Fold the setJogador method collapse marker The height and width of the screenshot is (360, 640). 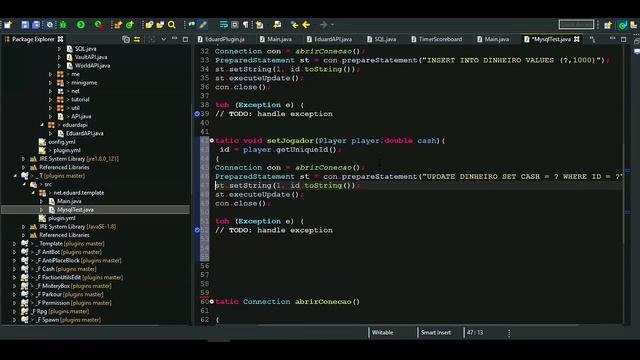pos(211,140)
